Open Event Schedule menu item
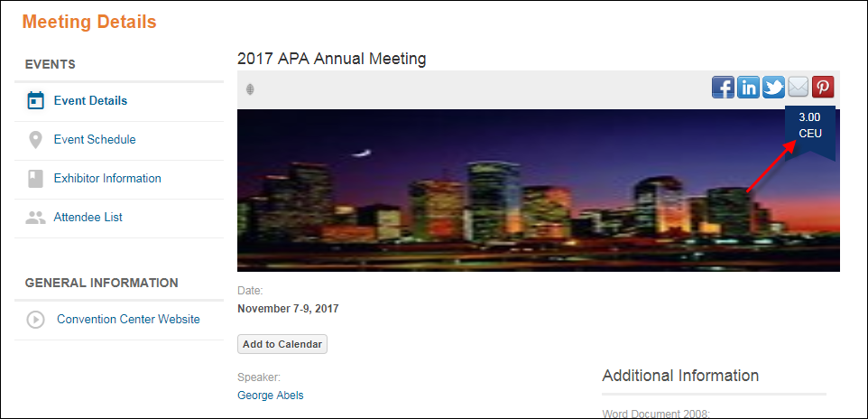The width and height of the screenshot is (868, 419). 95,140
